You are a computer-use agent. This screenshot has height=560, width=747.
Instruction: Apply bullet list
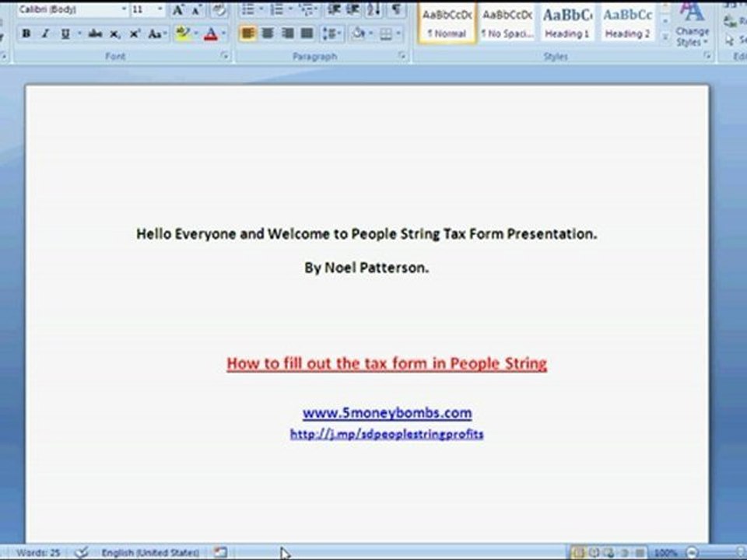tap(248, 9)
